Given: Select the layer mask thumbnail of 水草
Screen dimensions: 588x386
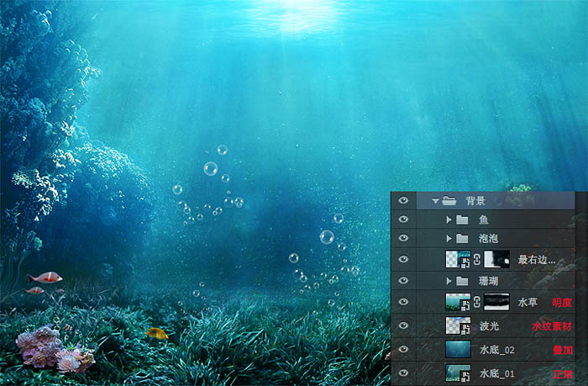Looking at the screenshot, I should tap(497, 301).
